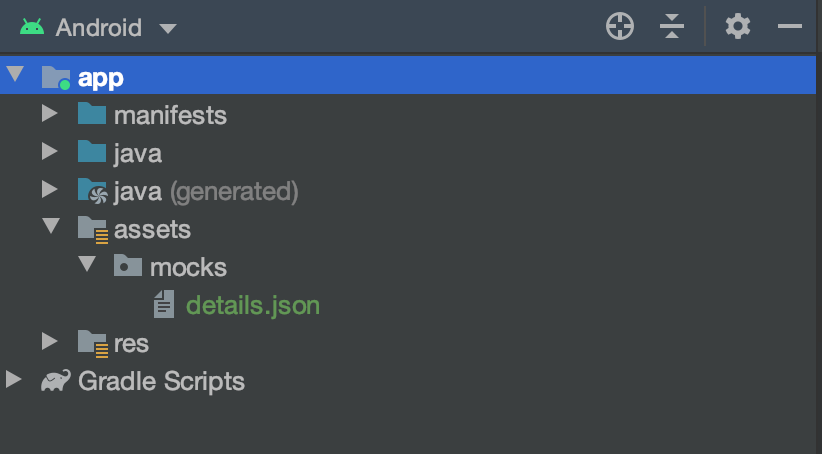The width and height of the screenshot is (822, 454).
Task: Collapse the assets folder arrow
Action: pyautogui.click(x=51, y=228)
